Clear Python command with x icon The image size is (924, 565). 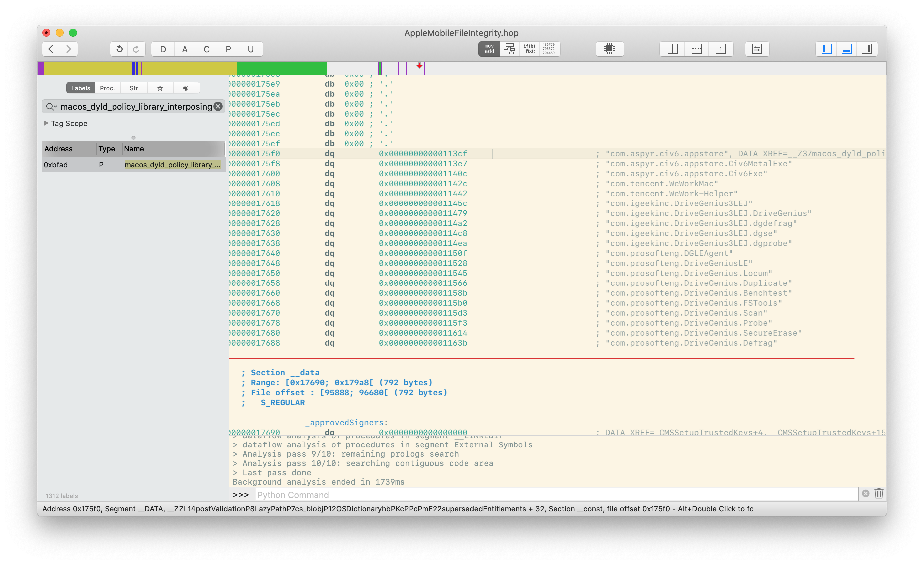click(866, 494)
